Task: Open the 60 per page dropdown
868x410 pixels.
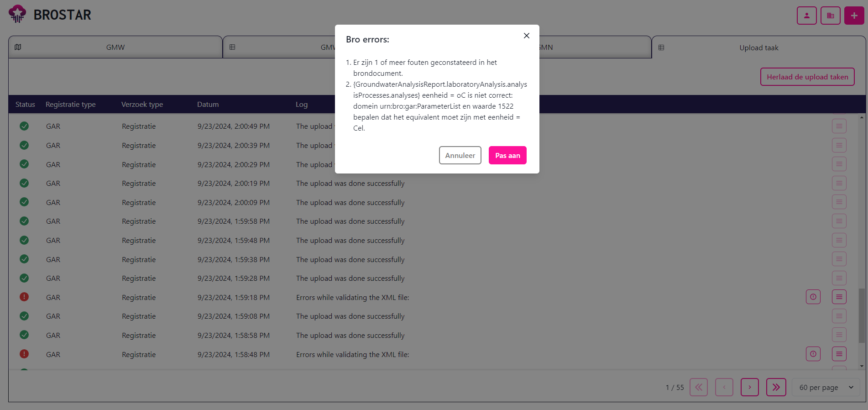Action: [x=826, y=387]
